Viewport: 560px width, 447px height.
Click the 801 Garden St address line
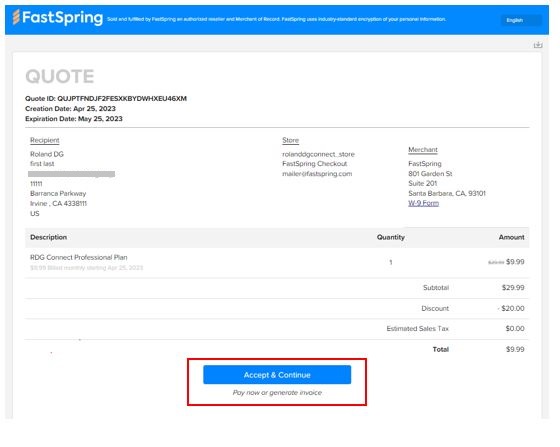point(430,174)
